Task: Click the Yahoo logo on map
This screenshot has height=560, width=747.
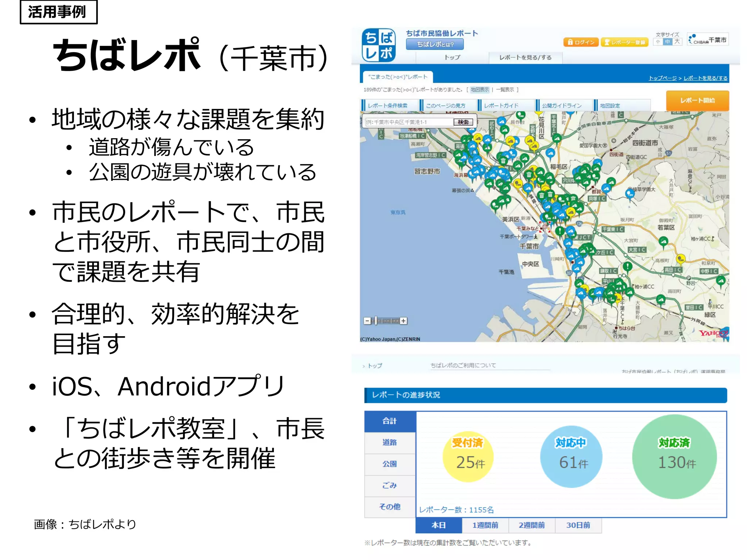Action: pos(714,333)
